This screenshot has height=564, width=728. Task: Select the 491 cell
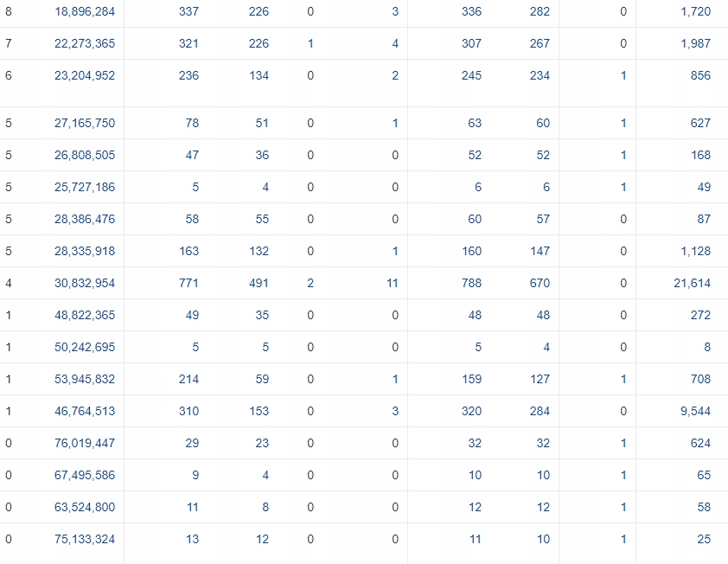pos(259,283)
